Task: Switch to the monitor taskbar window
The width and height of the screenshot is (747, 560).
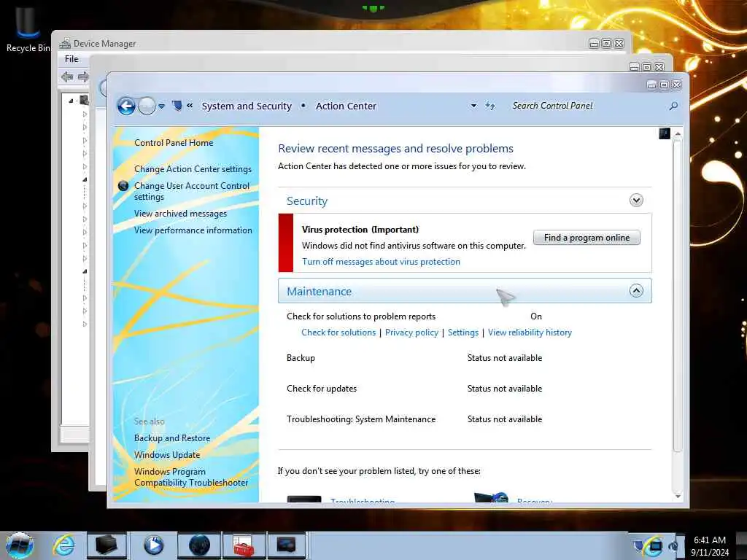Action: click(286, 545)
